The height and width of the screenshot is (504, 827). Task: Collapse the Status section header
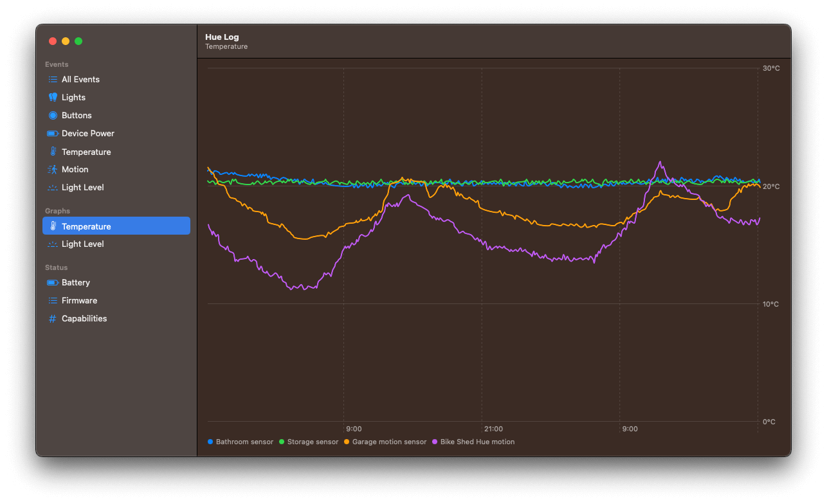56,267
